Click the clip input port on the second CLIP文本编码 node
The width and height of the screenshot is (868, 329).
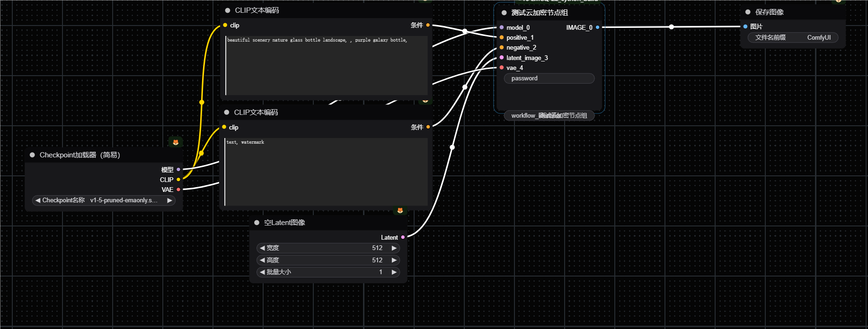coord(224,127)
